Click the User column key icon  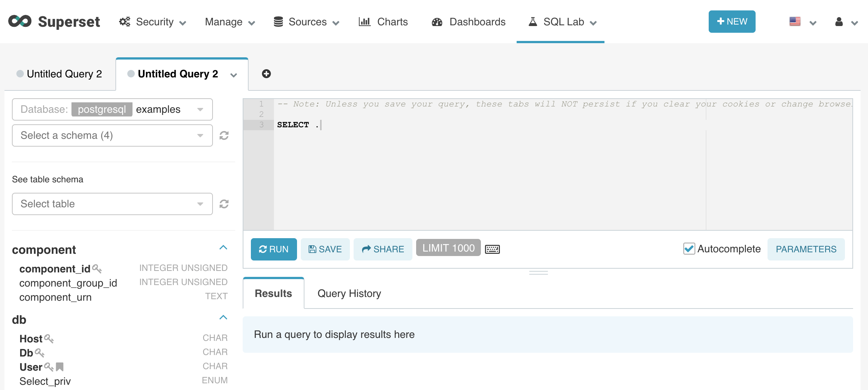coord(49,367)
